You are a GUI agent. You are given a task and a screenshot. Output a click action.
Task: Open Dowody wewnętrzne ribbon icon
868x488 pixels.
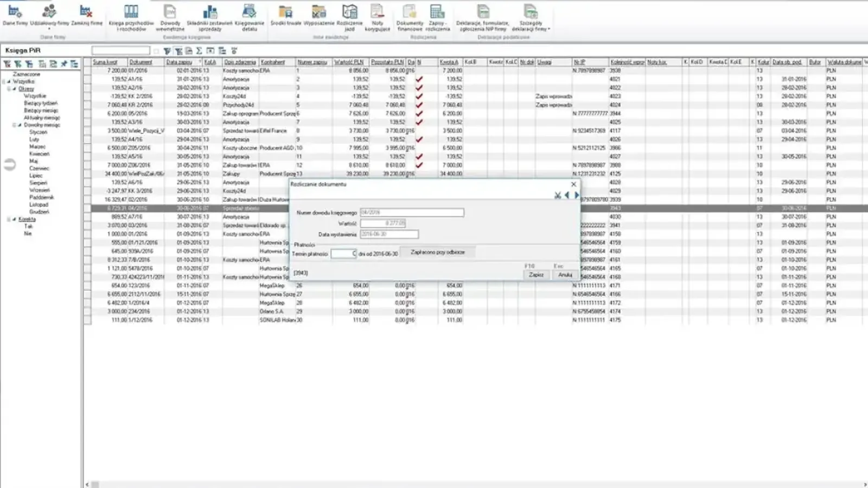tap(170, 18)
